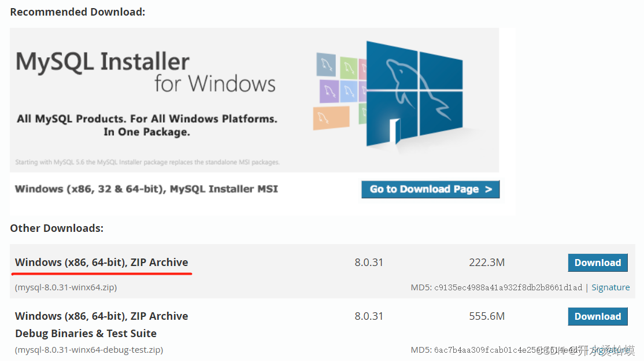Click the mysql-8.0.31-winx64-debug-test.zip filename

coord(89,350)
